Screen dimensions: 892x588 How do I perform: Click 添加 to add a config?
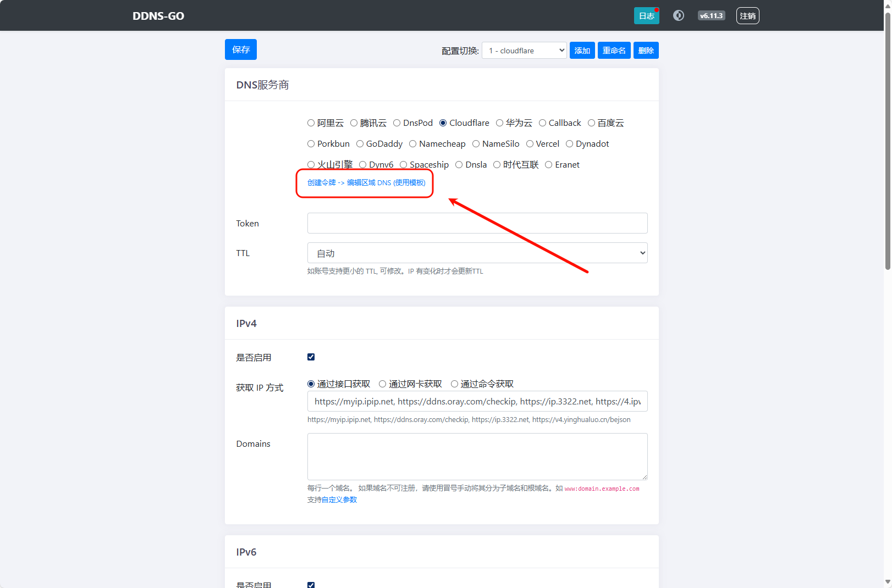point(582,51)
